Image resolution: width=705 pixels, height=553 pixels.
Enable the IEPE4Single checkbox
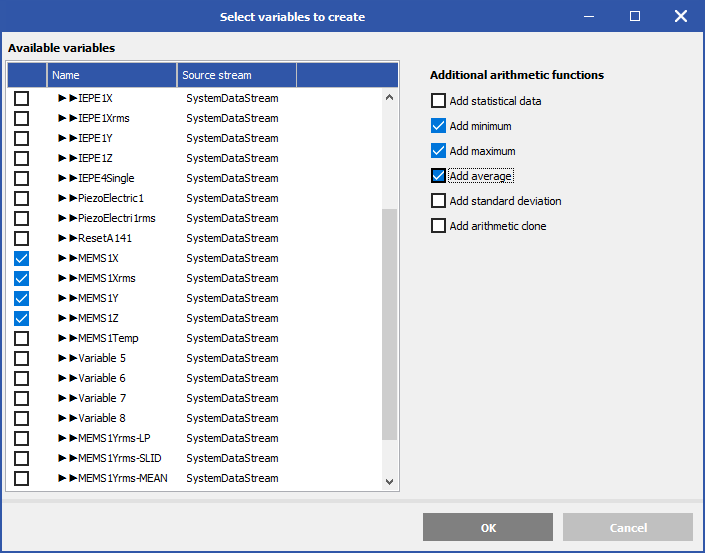(21, 178)
